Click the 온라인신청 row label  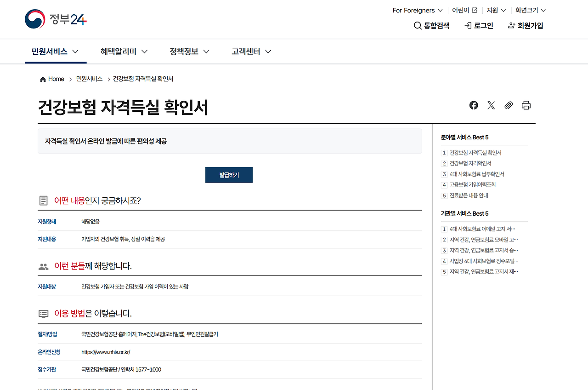click(49, 352)
